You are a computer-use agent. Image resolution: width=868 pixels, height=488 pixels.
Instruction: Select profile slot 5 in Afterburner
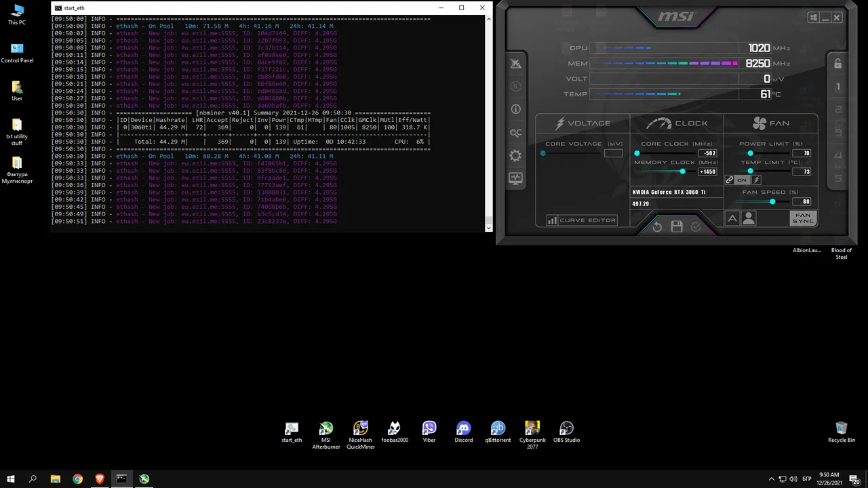point(837,179)
